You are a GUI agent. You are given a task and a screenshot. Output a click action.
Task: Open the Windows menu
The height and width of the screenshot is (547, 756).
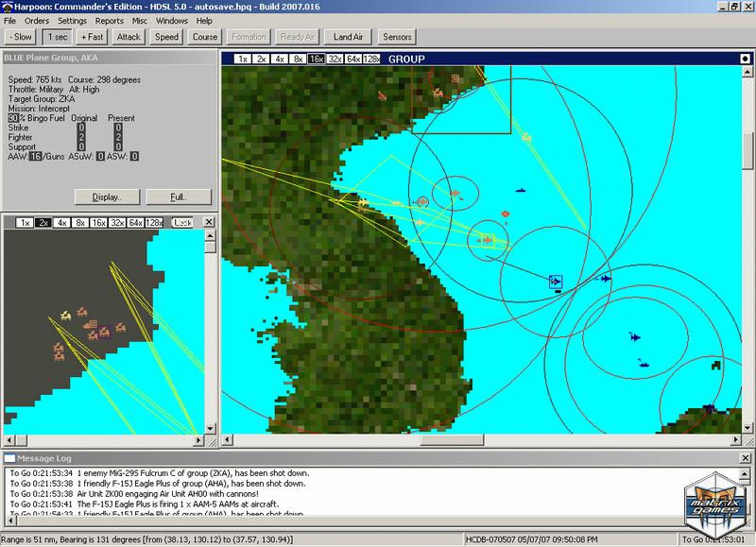click(172, 21)
